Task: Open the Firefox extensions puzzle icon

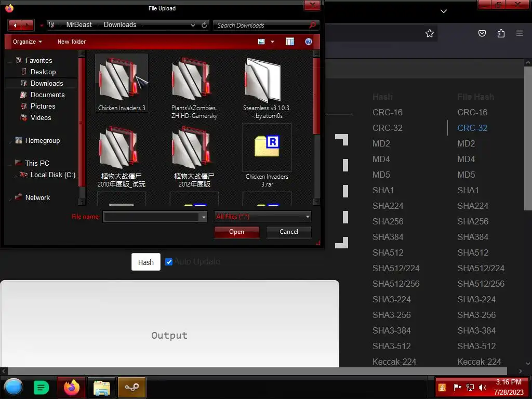Action: (501, 33)
